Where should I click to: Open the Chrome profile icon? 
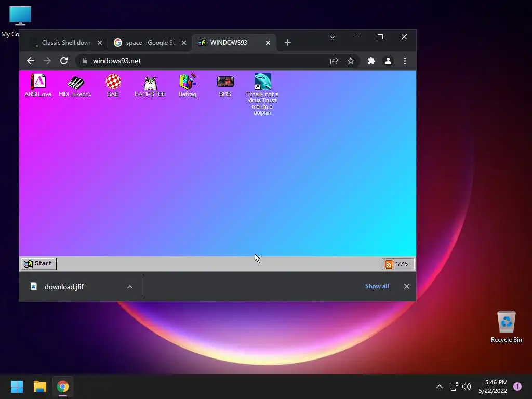tap(388, 61)
